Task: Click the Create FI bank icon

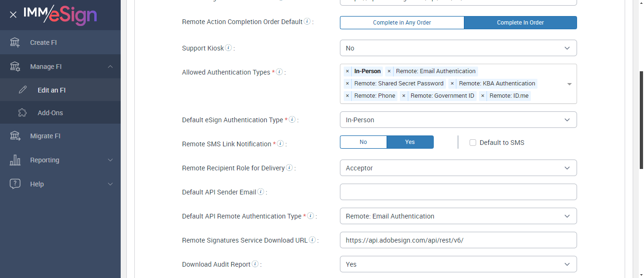Action: point(15,42)
